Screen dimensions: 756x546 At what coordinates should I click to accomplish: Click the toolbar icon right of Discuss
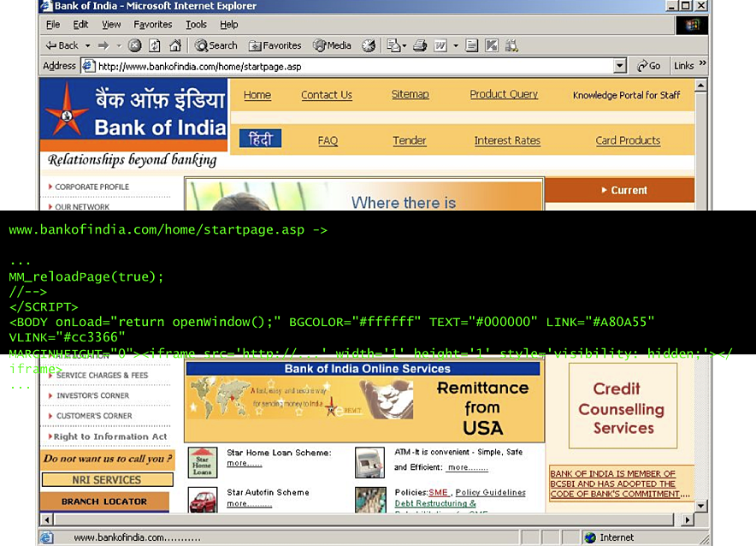click(x=492, y=45)
